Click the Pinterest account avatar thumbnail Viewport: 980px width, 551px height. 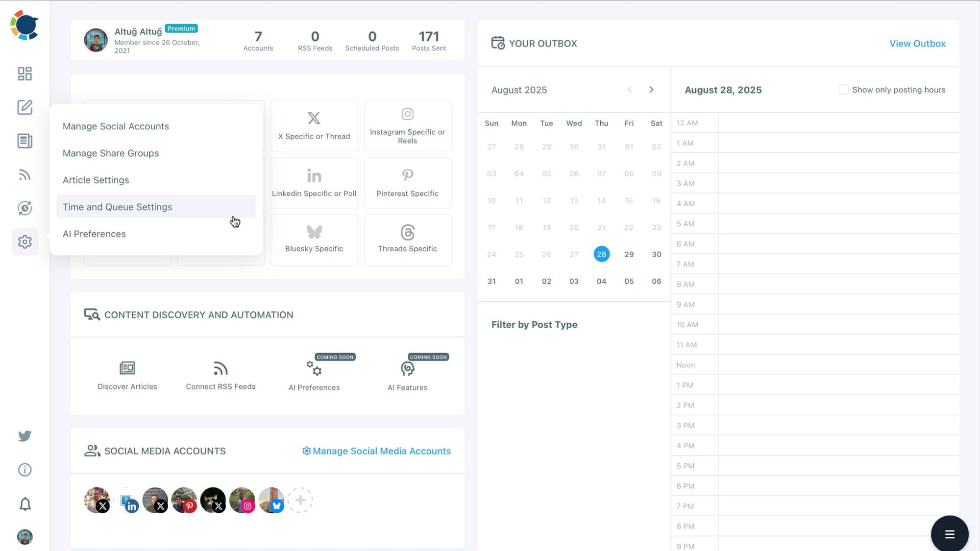tap(184, 500)
